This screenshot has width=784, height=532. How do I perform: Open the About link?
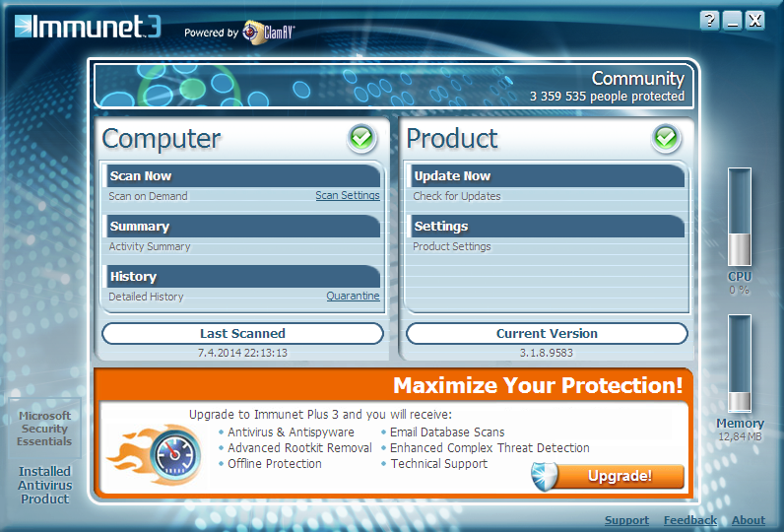pyautogui.click(x=749, y=520)
